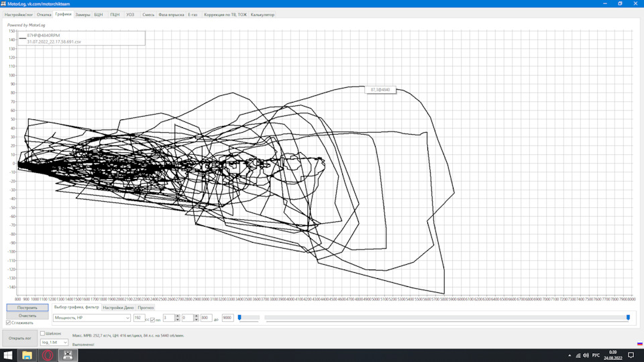Show hidden system tray icons
This screenshot has height=362, width=644.
coord(570,355)
